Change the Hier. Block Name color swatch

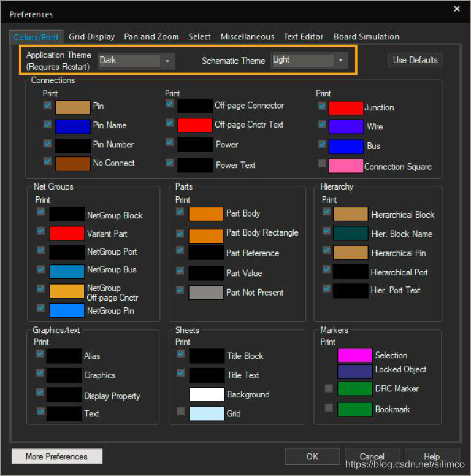pos(351,234)
